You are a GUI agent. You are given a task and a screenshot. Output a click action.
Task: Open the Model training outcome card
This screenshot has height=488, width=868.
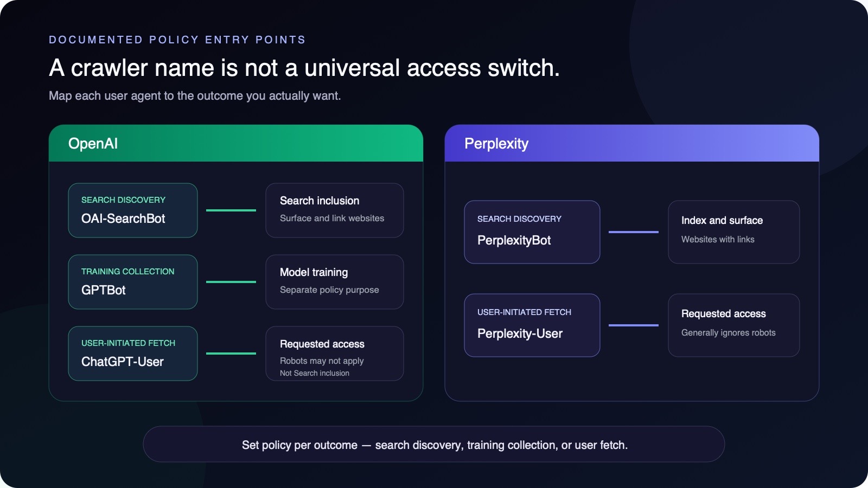point(335,282)
